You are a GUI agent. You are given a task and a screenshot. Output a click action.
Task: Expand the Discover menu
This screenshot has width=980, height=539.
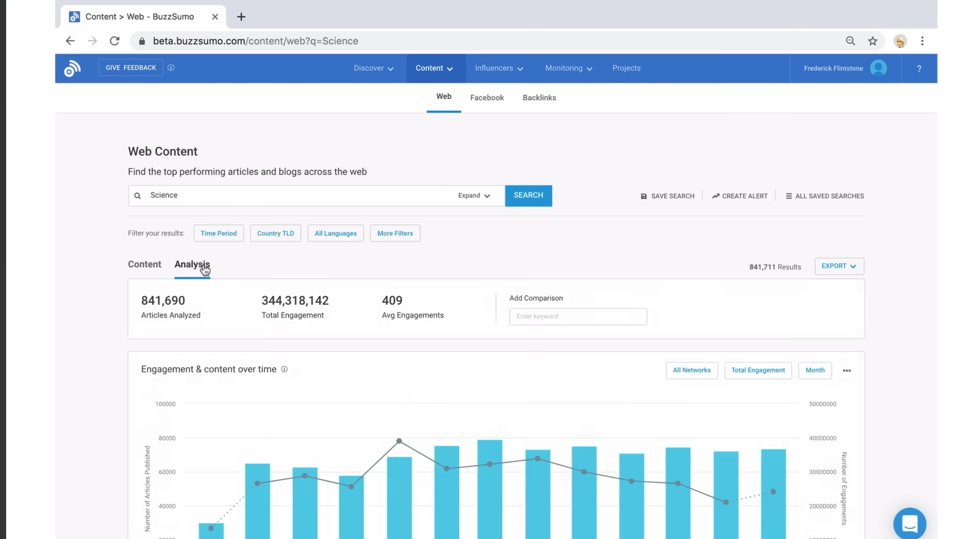pyautogui.click(x=373, y=68)
